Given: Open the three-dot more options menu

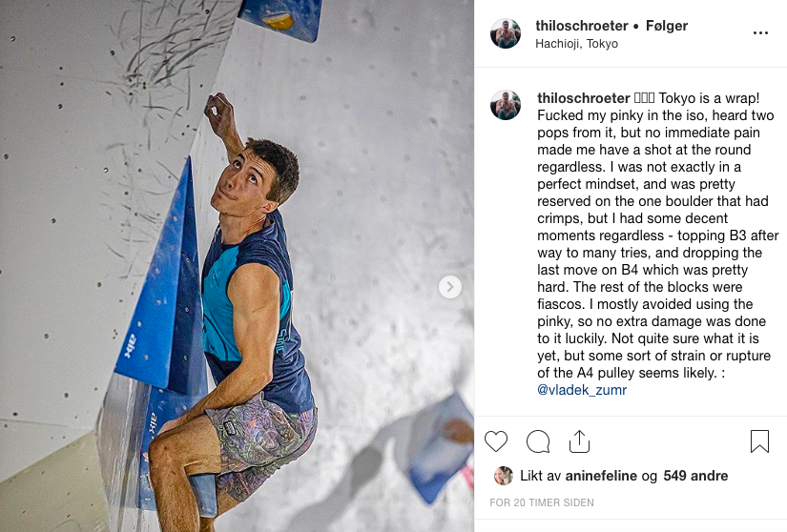Looking at the screenshot, I should pos(760,32).
